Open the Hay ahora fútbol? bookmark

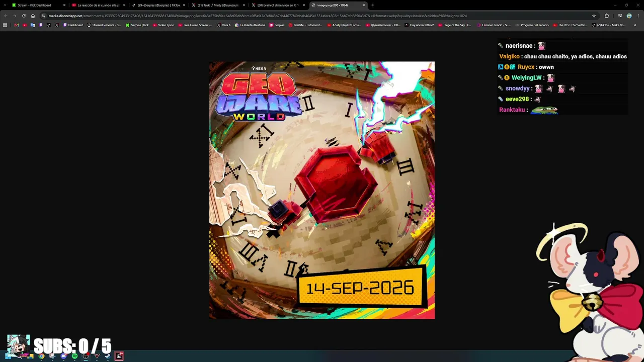tap(419, 25)
